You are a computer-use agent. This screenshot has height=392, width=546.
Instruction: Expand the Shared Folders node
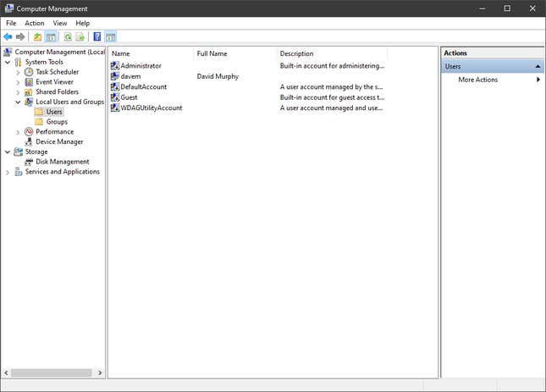[18, 92]
